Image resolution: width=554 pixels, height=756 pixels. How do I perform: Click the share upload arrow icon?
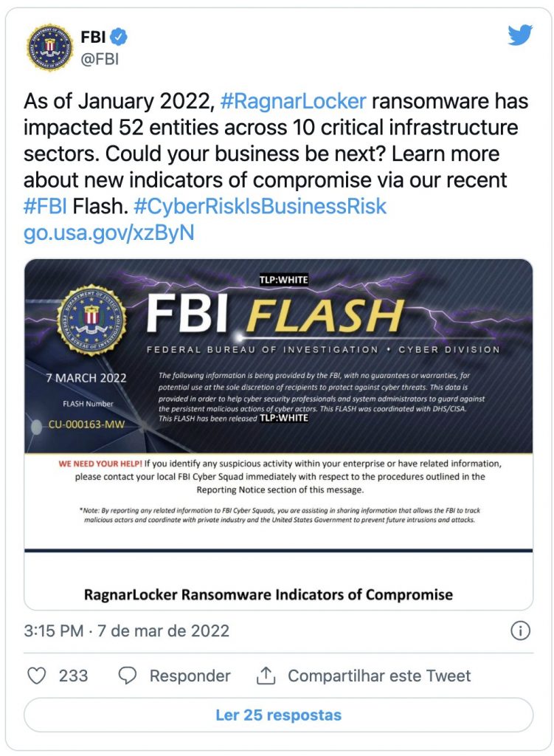click(266, 676)
